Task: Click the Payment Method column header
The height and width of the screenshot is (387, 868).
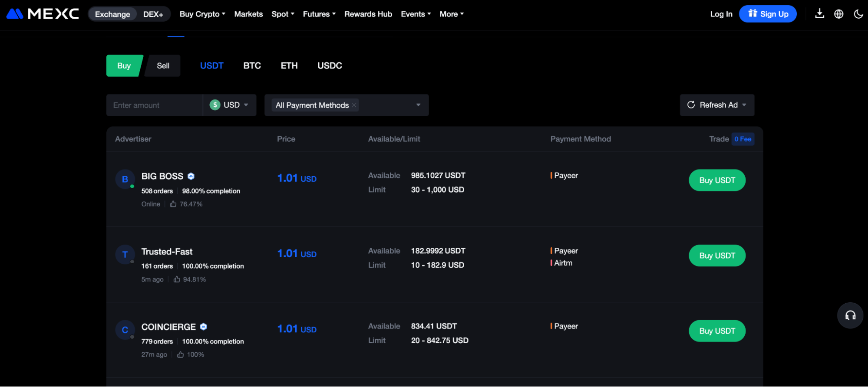Action: click(581, 139)
